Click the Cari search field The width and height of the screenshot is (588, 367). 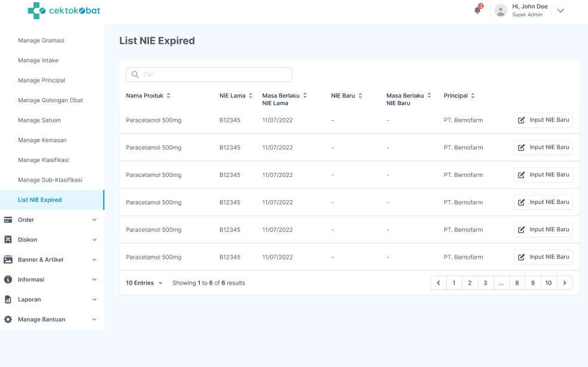[209, 75]
